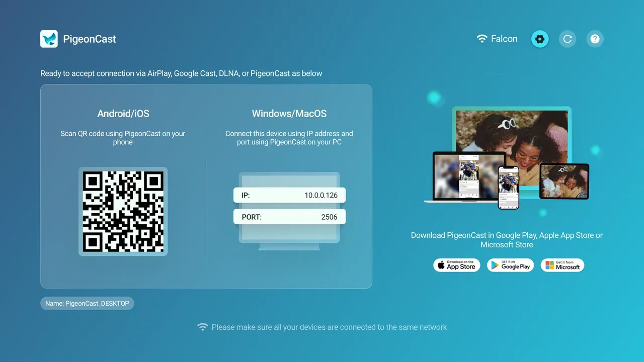Click the 'Ready to accept connection' text
Screen dimensions: 644x362
(181, 73)
